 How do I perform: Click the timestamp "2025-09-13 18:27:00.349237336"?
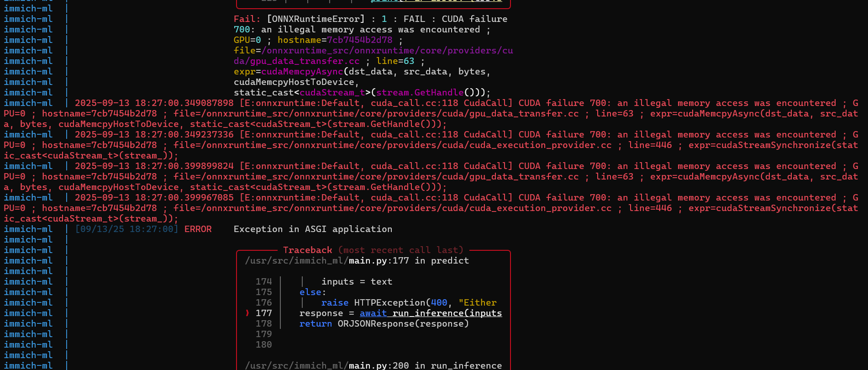point(154,134)
